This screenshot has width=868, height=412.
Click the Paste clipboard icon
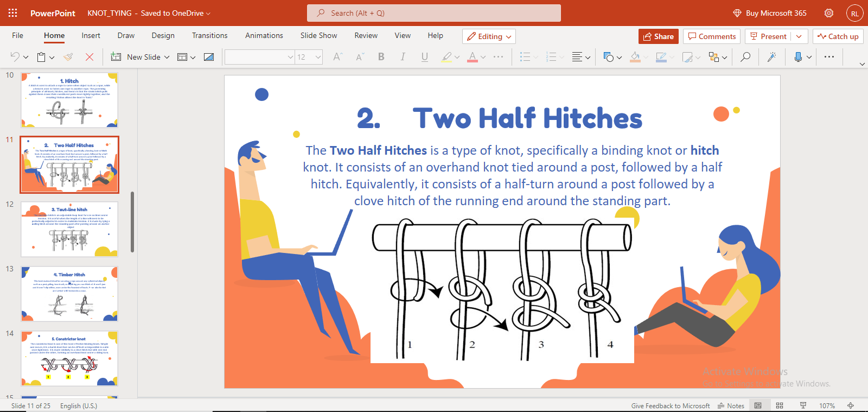coord(41,57)
